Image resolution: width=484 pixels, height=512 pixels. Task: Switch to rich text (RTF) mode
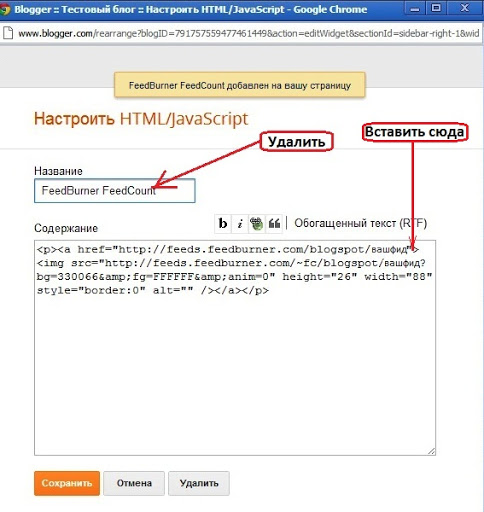[x=360, y=223]
